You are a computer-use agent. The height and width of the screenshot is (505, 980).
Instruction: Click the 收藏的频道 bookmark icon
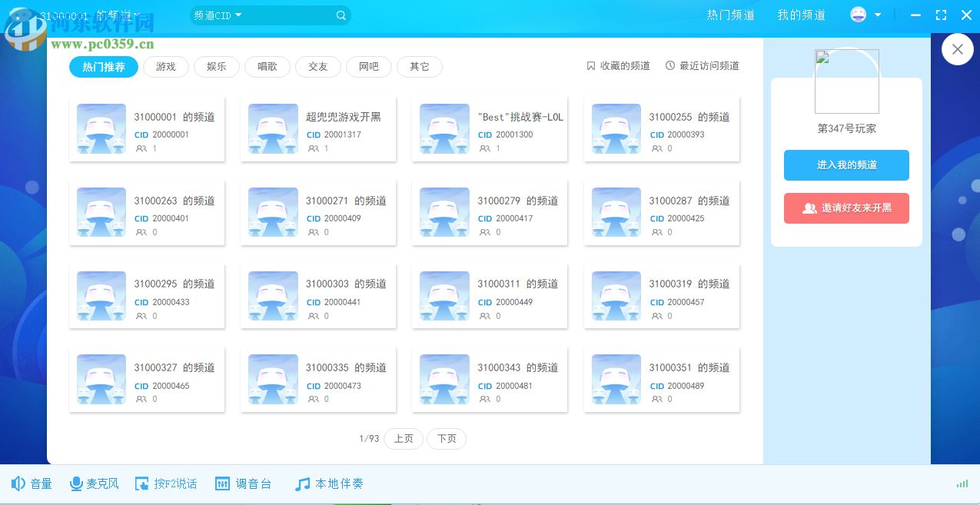[590, 65]
